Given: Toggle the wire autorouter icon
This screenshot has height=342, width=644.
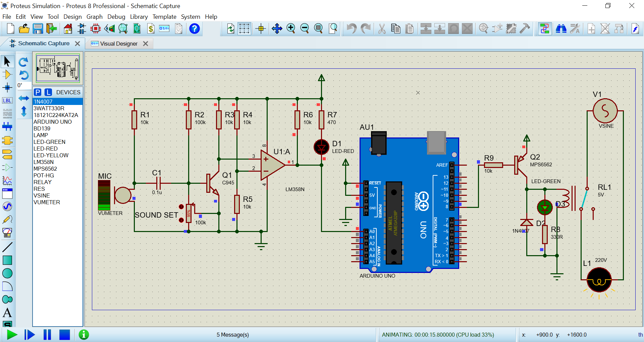Looking at the screenshot, I should click(545, 29).
